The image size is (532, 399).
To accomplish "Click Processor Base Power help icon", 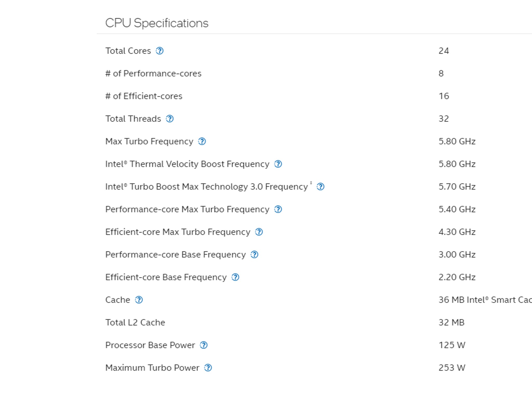I will pos(203,345).
